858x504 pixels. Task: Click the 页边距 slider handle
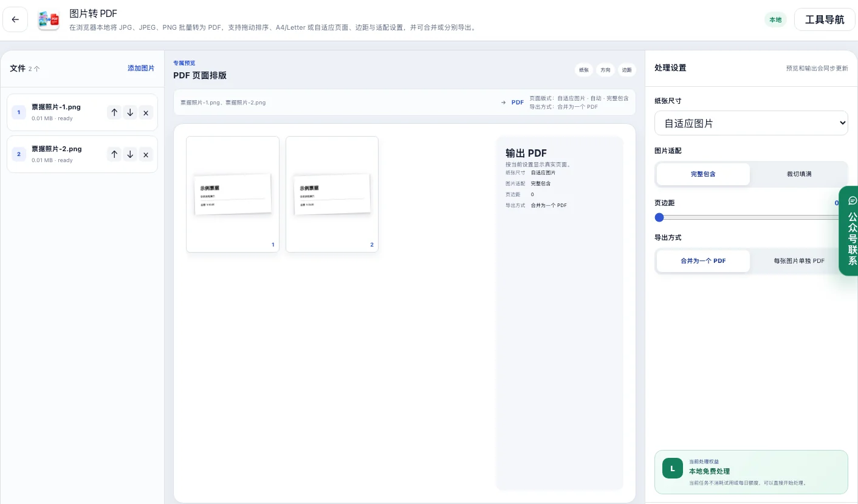click(x=659, y=217)
